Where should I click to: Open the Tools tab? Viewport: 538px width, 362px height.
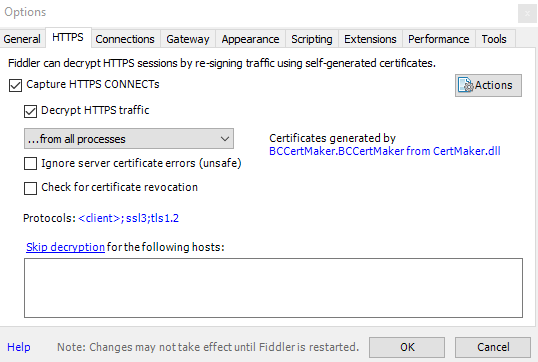point(494,39)
